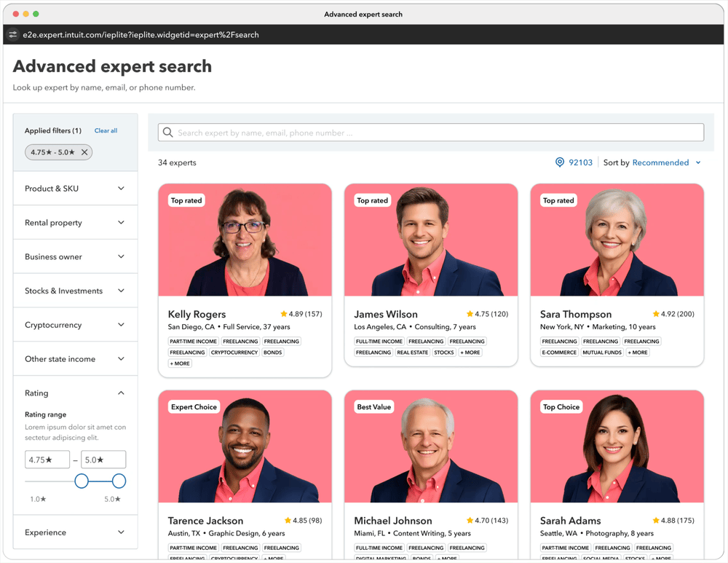Click Top rated badge on Sara Thompson's card

(558, 200)
